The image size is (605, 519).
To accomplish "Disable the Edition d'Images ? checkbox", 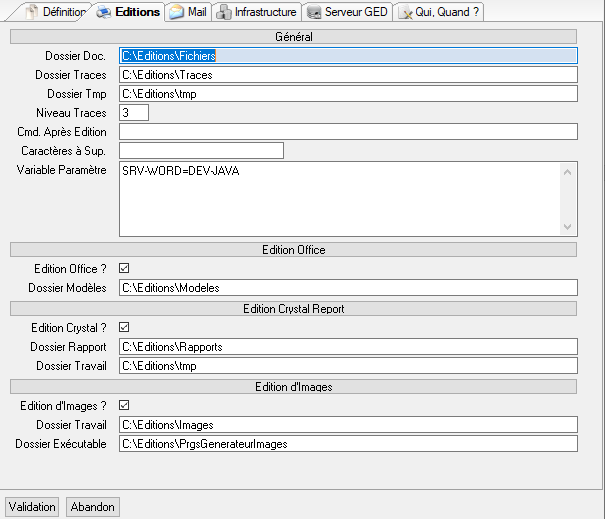I will [x=124, y=405].
